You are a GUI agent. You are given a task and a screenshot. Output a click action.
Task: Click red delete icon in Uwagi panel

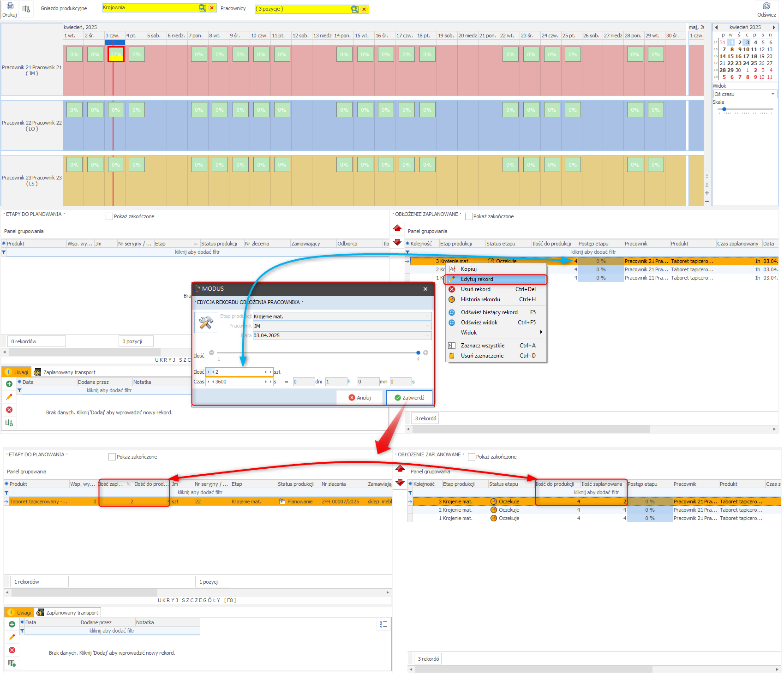[x=9, y=410]
